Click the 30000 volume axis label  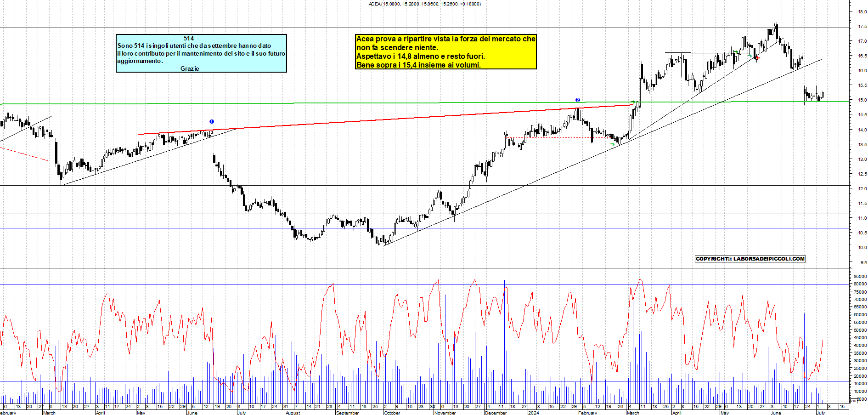860,361
